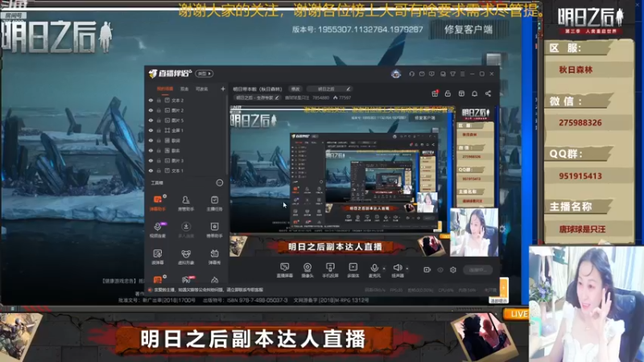Viewport: 644px width, 362px height.
Task: Lock the 文本 1 source layer
Action: [x=159, y=171]
